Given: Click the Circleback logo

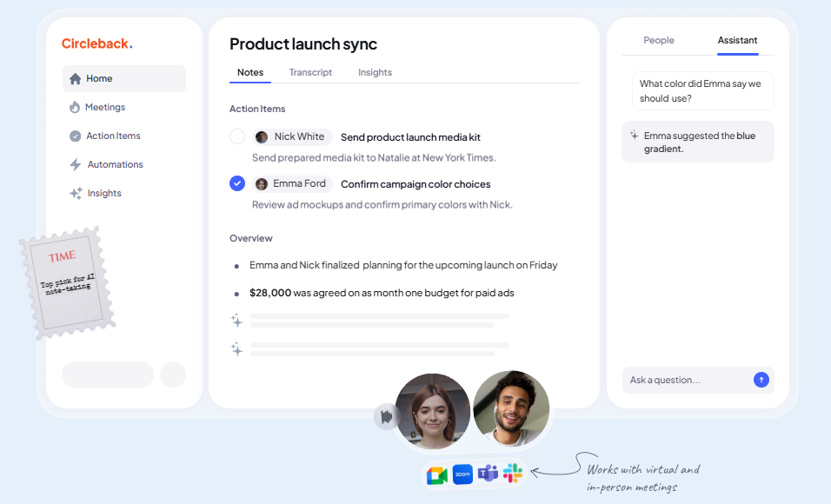Looking at the screenshot, I should pyautogui.click(x=97, y=43).
